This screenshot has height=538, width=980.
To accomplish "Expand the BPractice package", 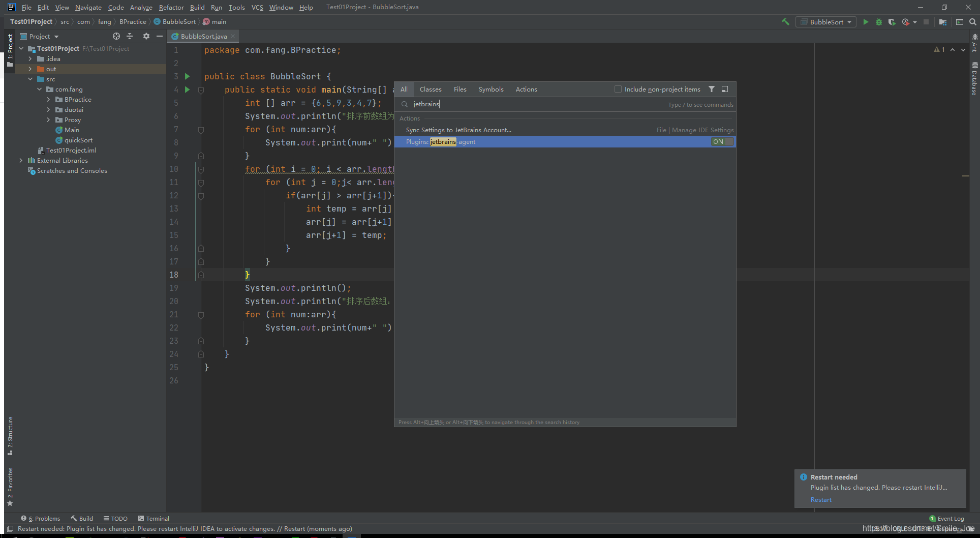I will 49,100.
